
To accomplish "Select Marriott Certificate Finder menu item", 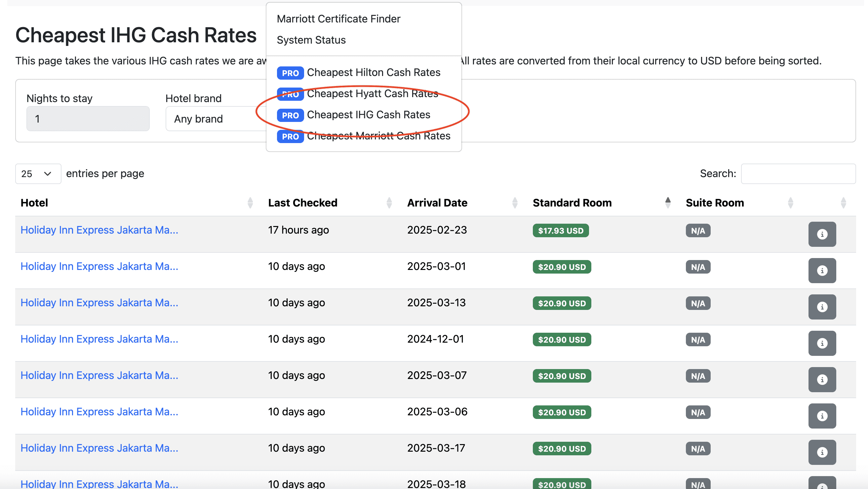I will (338, 19).
